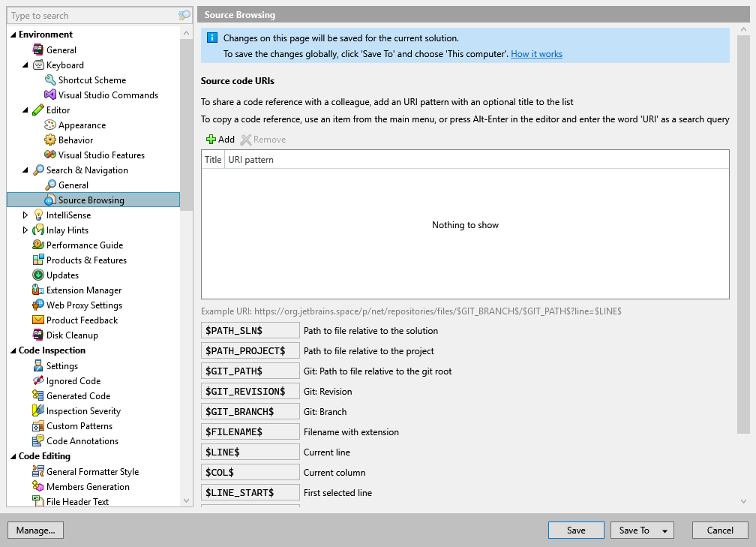Click the Products & Features icon
Screen dimensions: 756x547
click(38, 260)
